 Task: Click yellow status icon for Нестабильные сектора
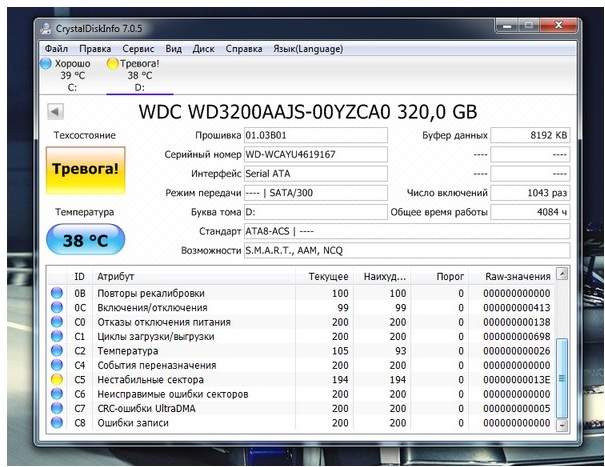click(x=57, y=379)
